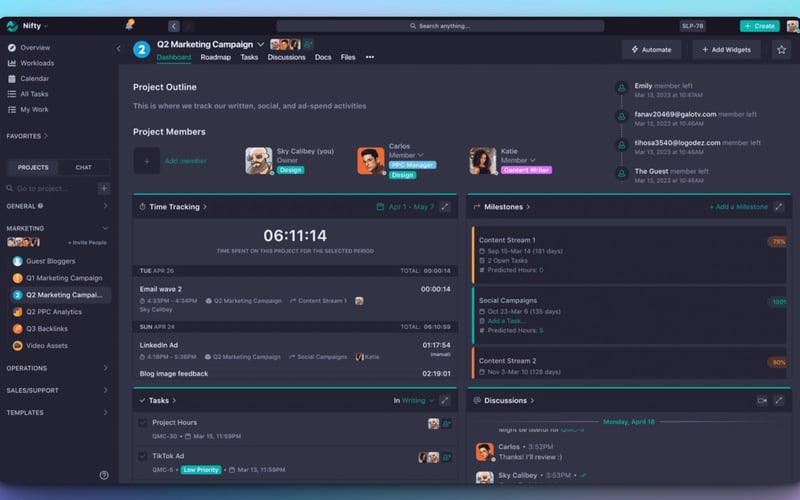Open project members avatars in header

click(x=285, y=44)
